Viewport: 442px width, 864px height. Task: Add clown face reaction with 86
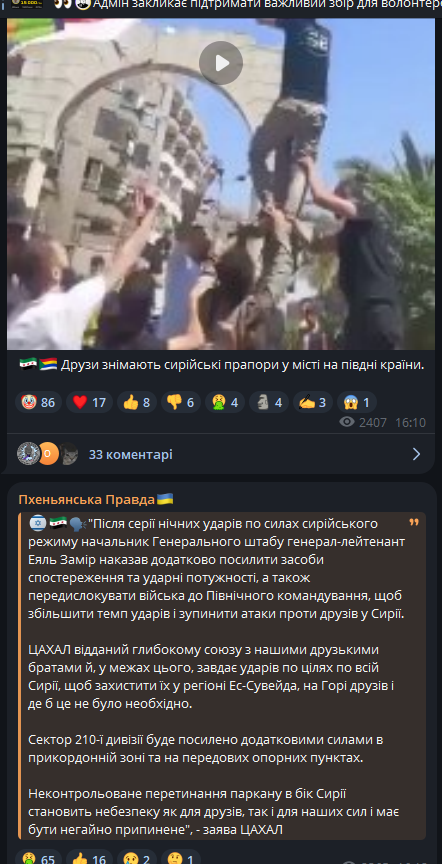[x=38, y=402]
